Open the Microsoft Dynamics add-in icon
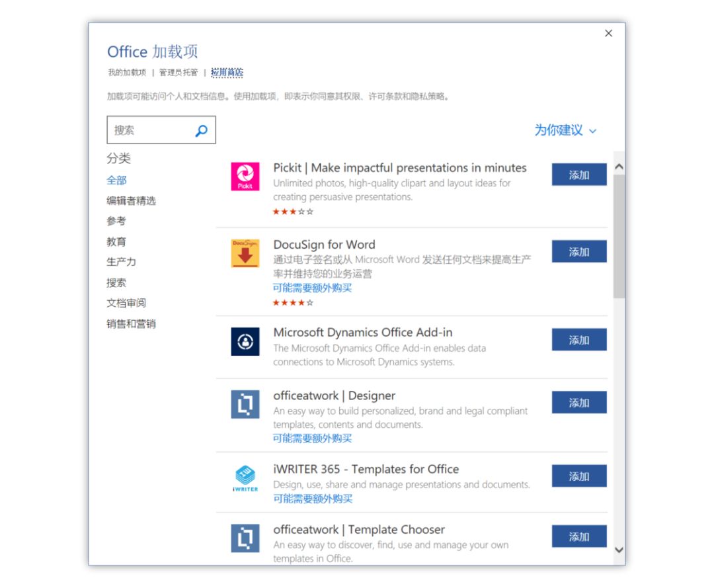 (245, 341)
